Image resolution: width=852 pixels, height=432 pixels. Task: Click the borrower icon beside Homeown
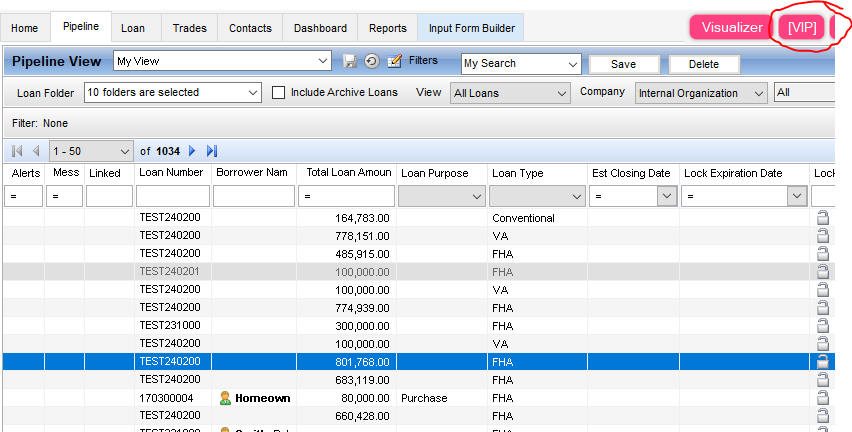(x=225, y=398)
